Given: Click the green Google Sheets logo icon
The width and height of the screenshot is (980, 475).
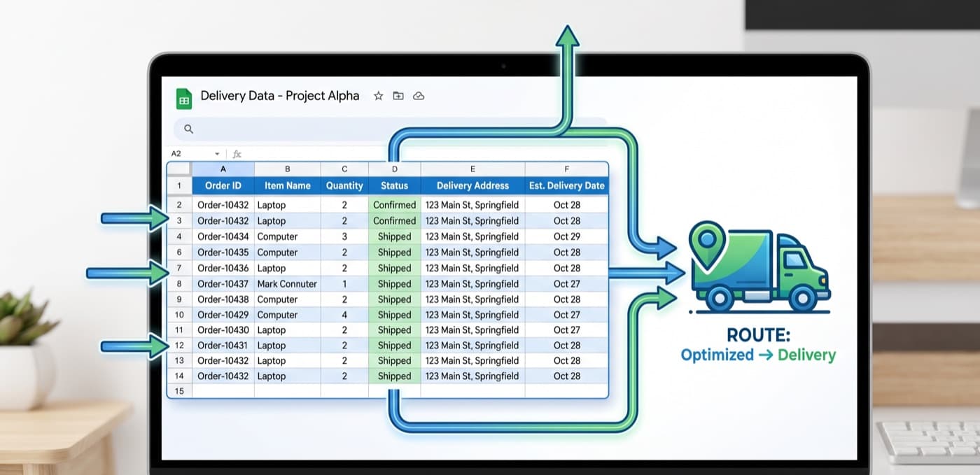Looking at the screenshot, I should [184, 99].
